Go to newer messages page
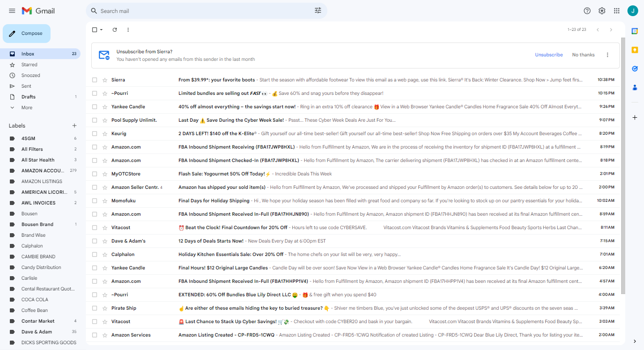Image resolution: width=644 pixels, height=350 pixels. point(597,30)
